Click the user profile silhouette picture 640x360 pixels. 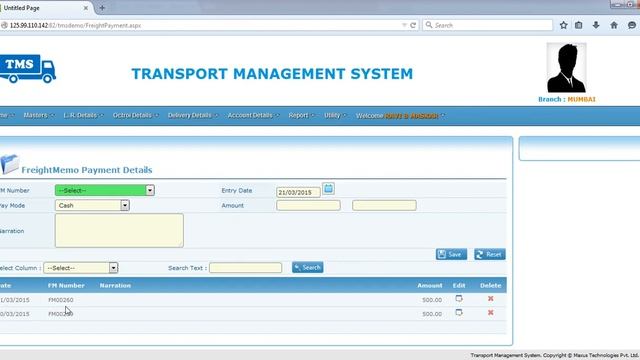[566, 68]
